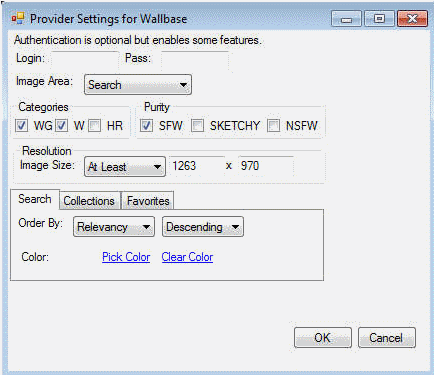Focus the Pass input field
The height and width of the screenshot is (375, 434).
pos(195,59)
